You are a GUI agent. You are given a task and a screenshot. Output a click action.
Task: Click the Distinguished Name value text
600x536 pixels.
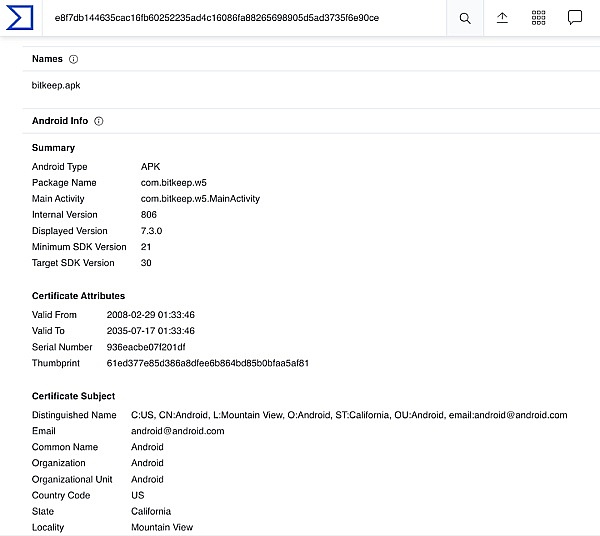(349, 415)
